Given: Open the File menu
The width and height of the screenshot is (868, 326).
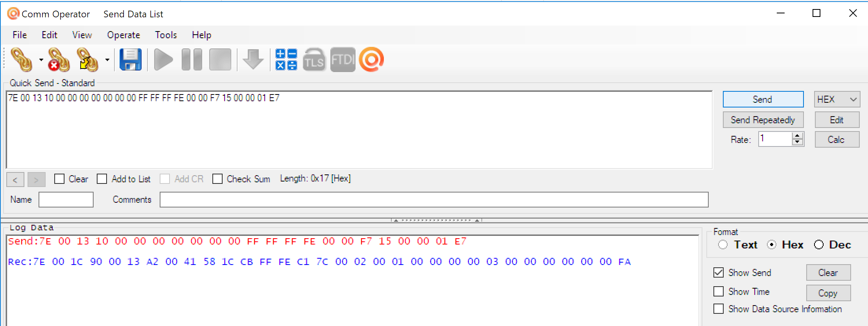Looking at the screenshot, I should 20,35.
